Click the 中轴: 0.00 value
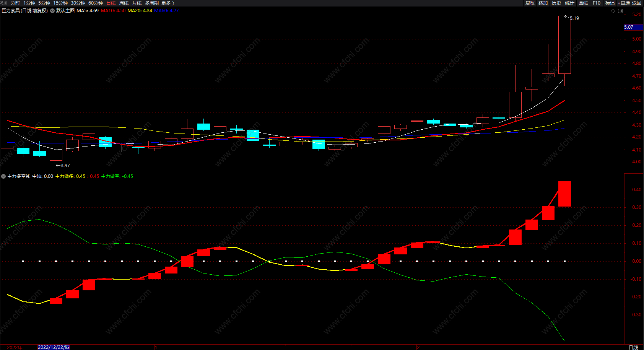644x350 pixels. [43, 176]
